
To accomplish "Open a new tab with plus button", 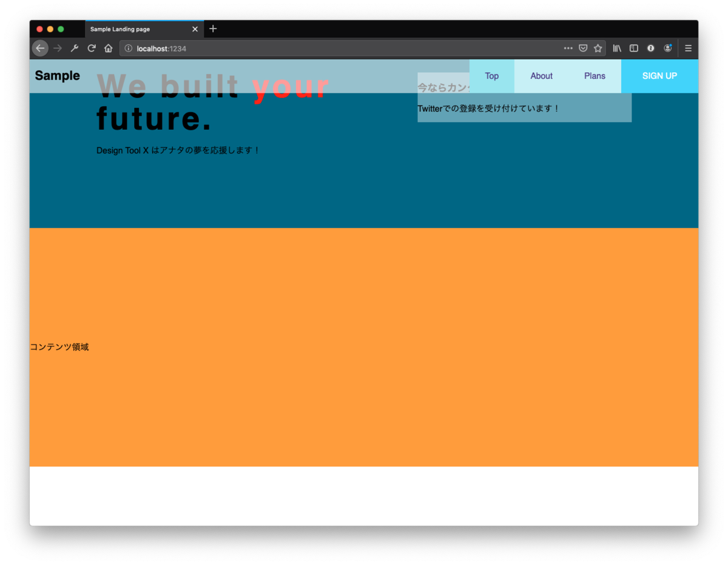I will (x=213, y=29).
